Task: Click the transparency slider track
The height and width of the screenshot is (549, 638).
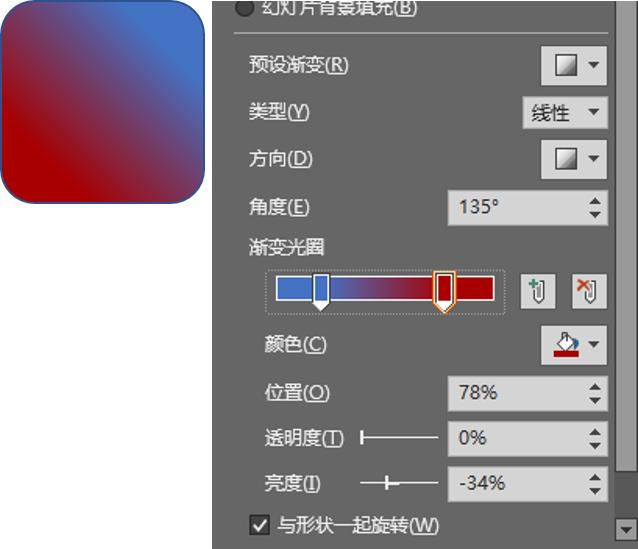Action: point(399,438)
